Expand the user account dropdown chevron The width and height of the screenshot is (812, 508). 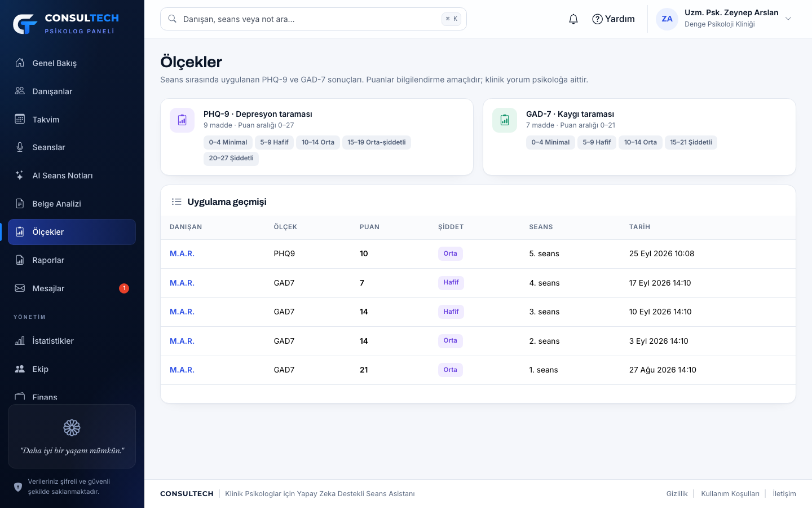coord(788,19)
